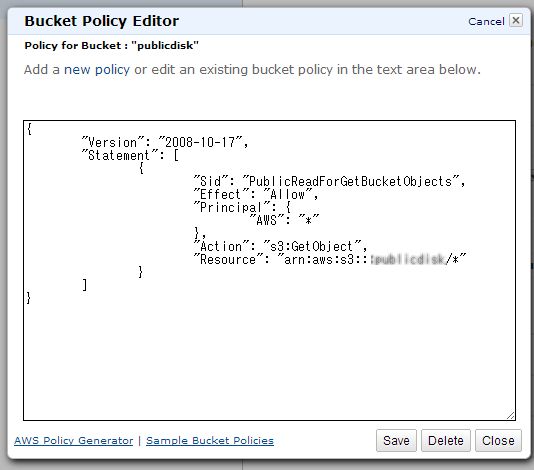
Task: Place cursor on the "Version" line
Action: 165,142
